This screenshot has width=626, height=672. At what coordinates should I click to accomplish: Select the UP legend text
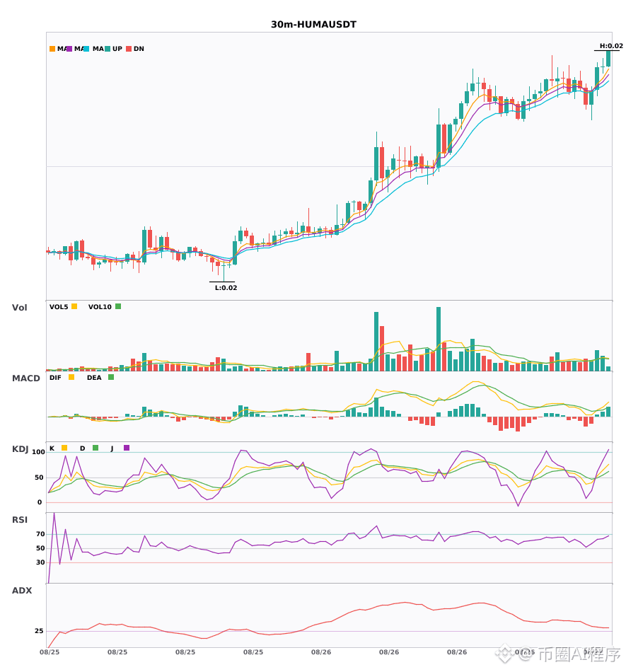117,49
